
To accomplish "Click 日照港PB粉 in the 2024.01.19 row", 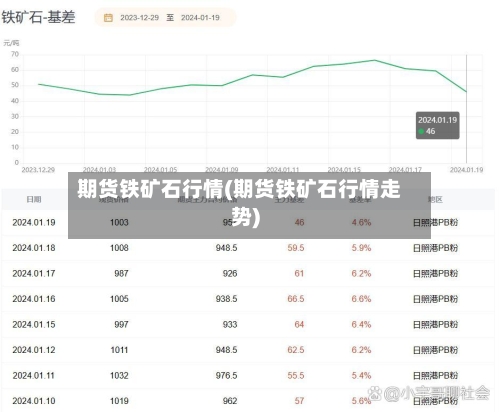I will pyautogui.click(x=435, y=222).
